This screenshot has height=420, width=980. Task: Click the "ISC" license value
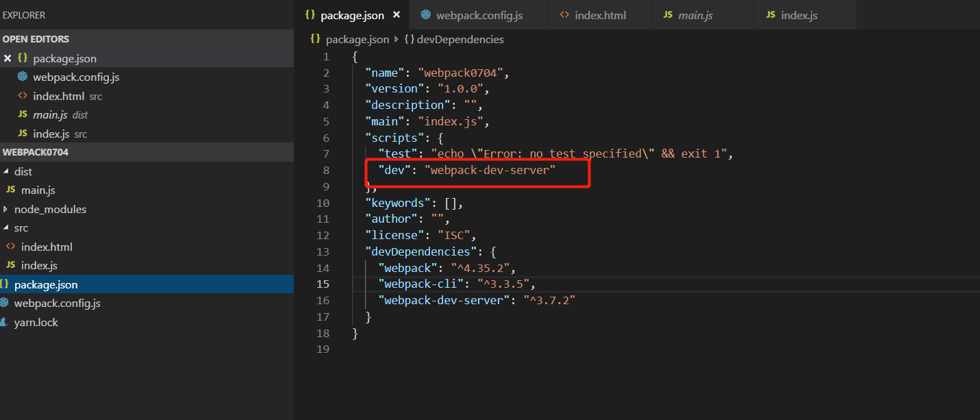click(x=453, y=235)
